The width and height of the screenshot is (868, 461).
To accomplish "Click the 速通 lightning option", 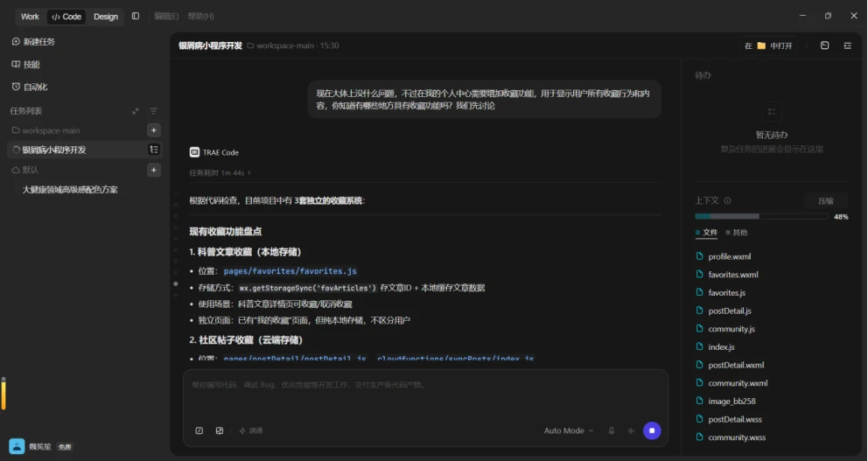I will [251, 430].
